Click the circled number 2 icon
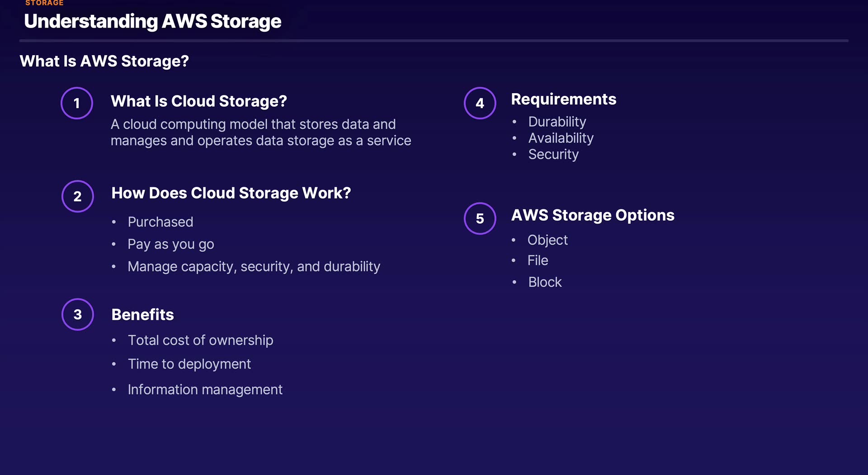 click(78, 196)
